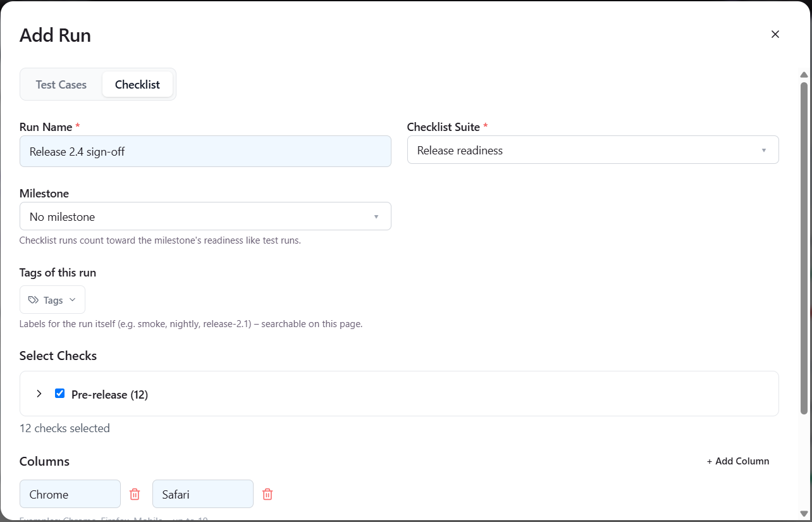Open the Tags dropdown
Viewport: 812px width, 522px height.
click(52, 300)
